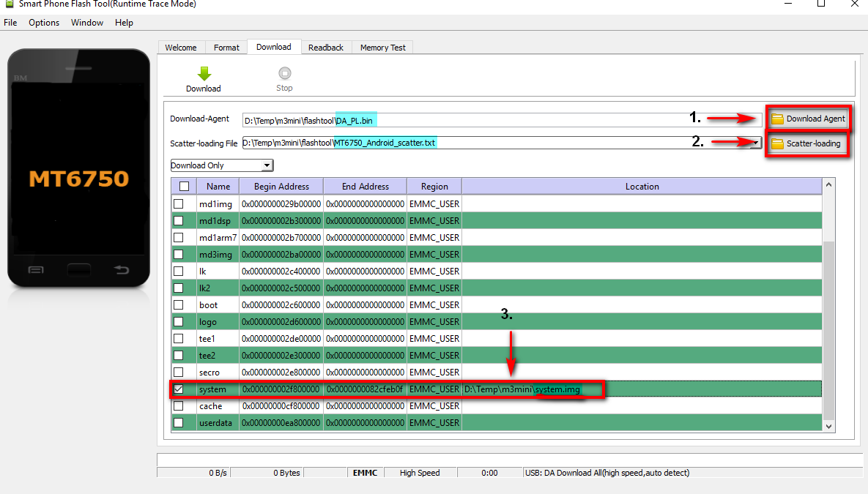The width and height of the screenshot is (868, 494).
Task: Enable the boot partition checkbox
Action: click(x=178, y=304)
